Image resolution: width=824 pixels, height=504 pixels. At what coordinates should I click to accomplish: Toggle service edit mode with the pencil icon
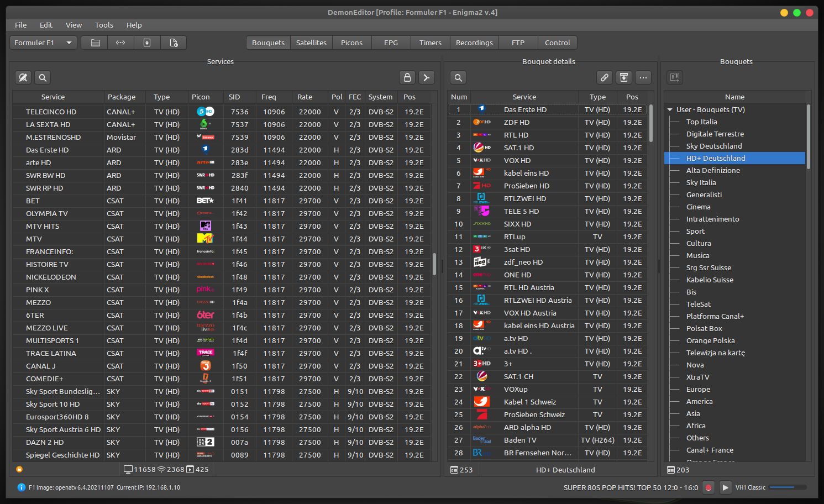click(x=23, y=77)
